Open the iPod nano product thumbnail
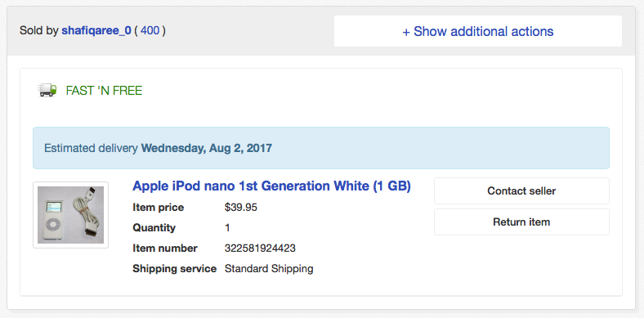644x318 pixels. tap(70, 215)
